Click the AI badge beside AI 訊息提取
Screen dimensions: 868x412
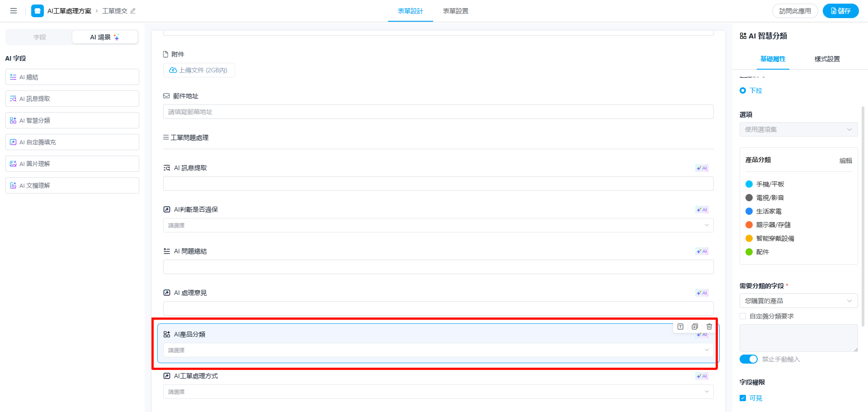(702, 168)
